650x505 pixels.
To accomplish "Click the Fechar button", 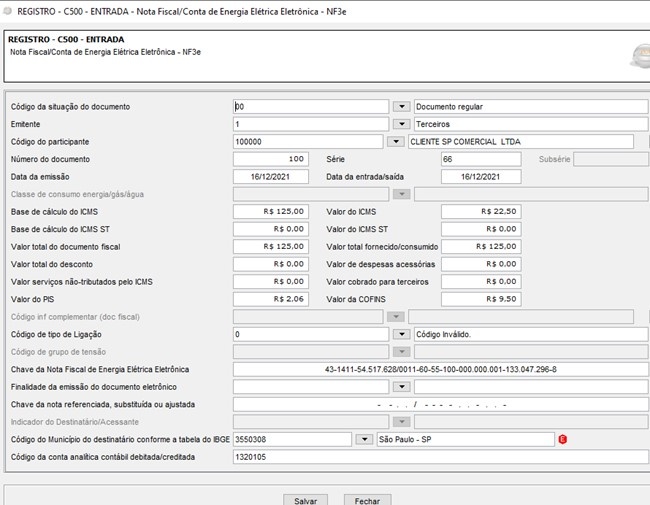I will [x=367, y=499].
